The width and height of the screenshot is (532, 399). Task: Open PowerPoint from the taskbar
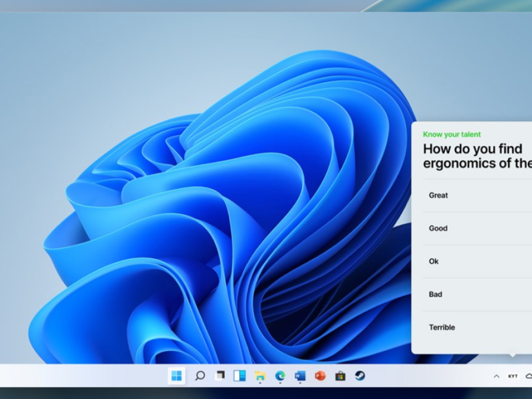coord(320,376)
